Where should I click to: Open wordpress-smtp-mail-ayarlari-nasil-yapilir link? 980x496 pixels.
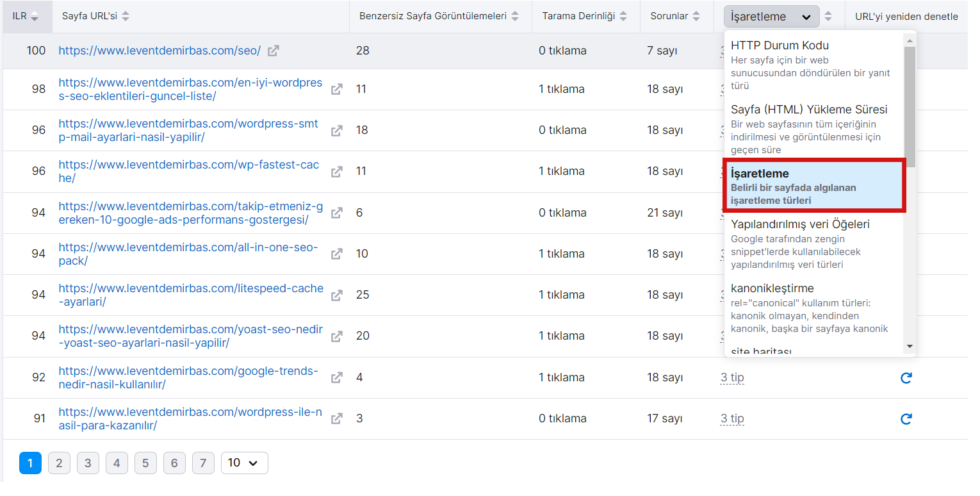point(188,131)
